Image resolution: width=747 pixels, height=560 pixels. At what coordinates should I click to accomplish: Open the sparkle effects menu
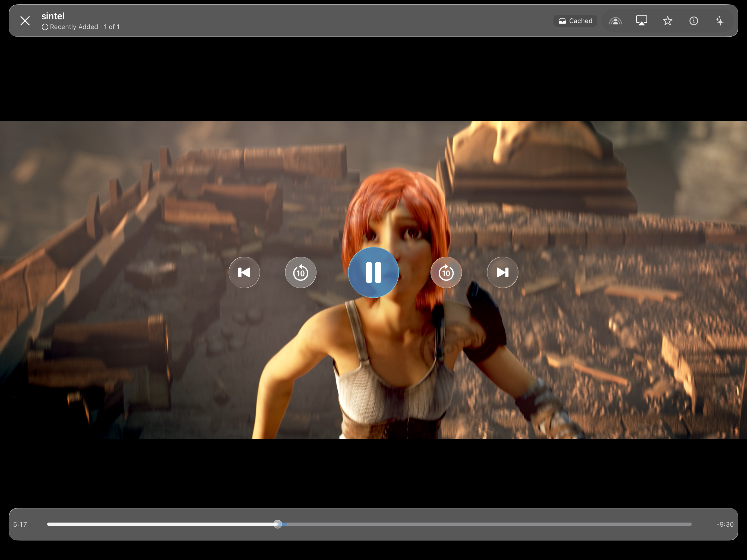tap(720, 21)
